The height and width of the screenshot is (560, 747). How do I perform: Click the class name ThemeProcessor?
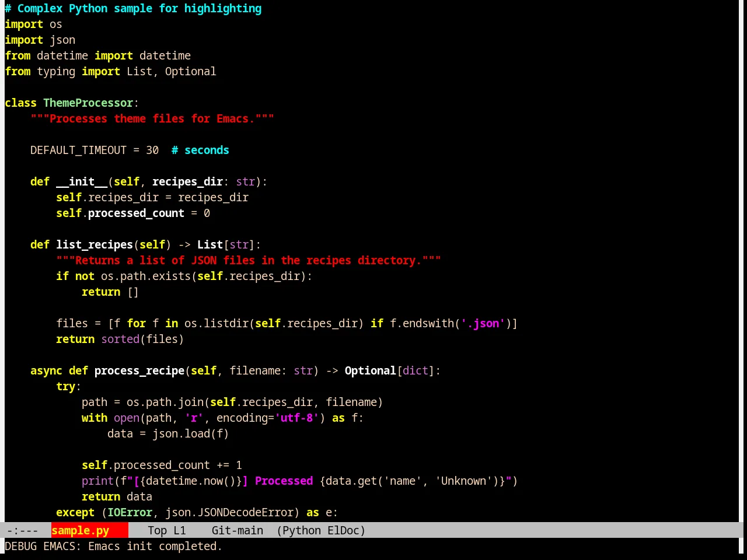point(88,103)
